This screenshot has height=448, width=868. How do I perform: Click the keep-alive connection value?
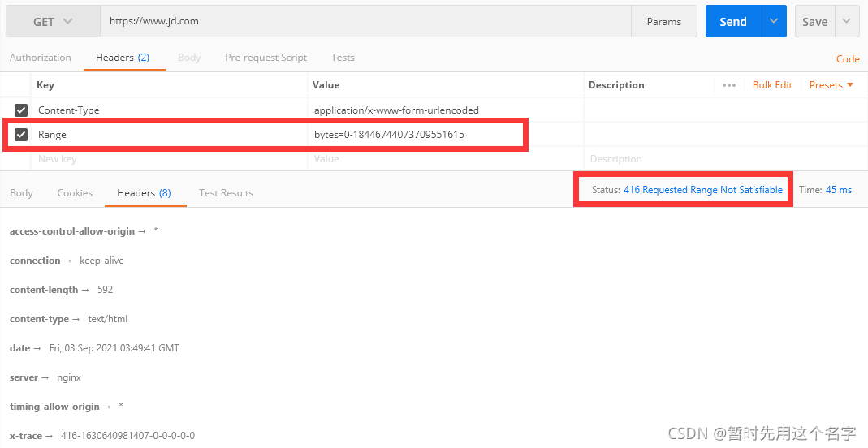[101, 261]
